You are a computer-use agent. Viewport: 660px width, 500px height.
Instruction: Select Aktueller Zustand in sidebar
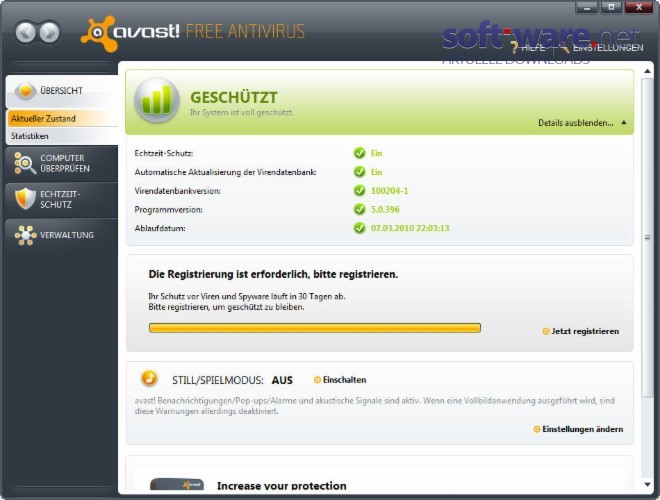[62, 119]
